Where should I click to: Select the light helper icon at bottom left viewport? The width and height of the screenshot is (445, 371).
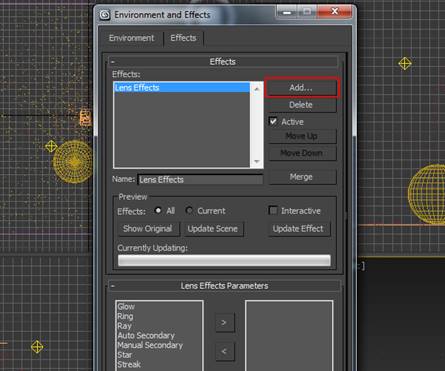pyautogui.click(x=37, y=347)
